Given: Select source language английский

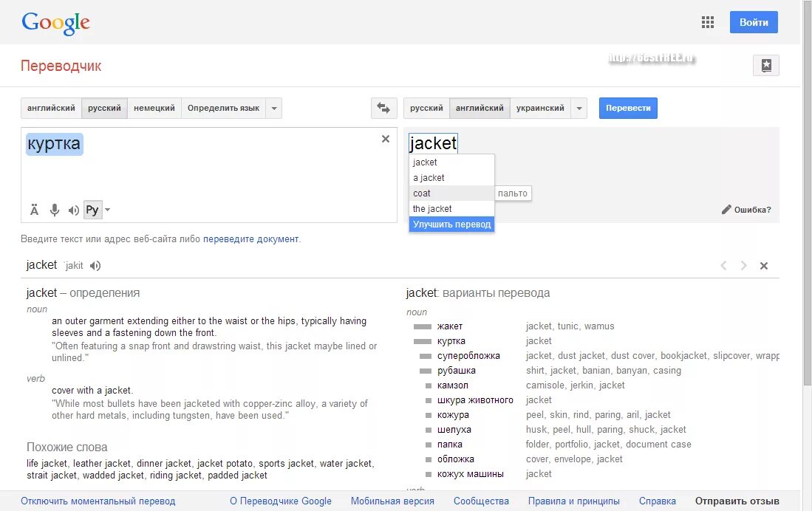Looking at the screenshot, I should 51,109.
